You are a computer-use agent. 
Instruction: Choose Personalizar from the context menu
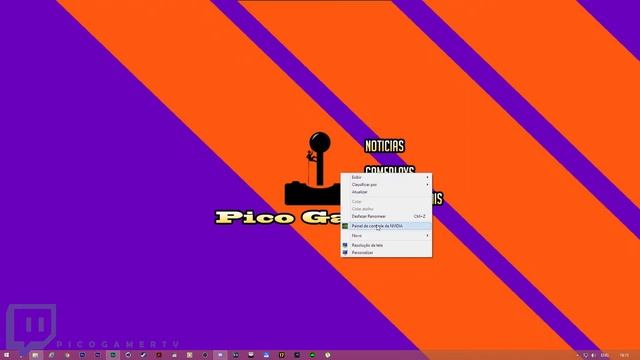click(386, 253)
